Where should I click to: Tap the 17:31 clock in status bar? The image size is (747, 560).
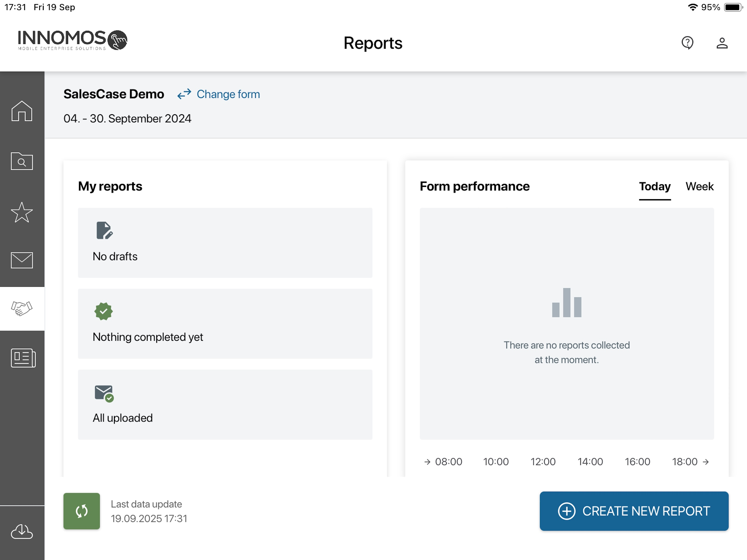(x=15, y=7)
